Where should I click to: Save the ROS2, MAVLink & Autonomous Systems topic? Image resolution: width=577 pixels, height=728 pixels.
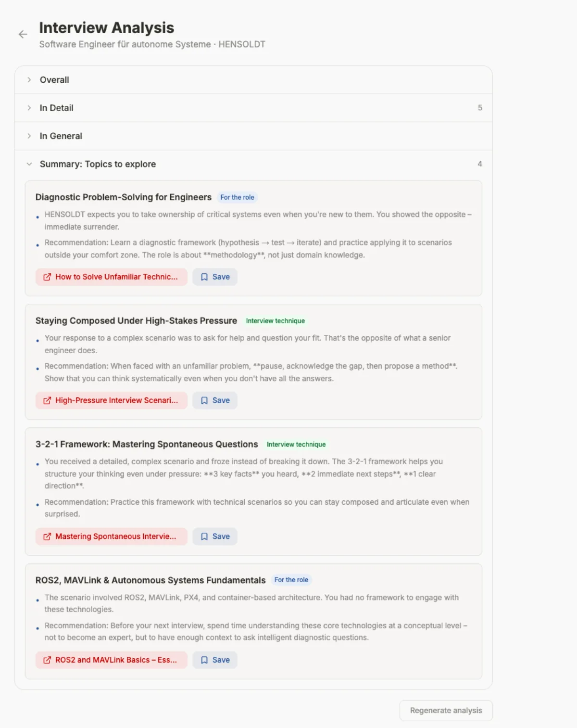point(215,660)
